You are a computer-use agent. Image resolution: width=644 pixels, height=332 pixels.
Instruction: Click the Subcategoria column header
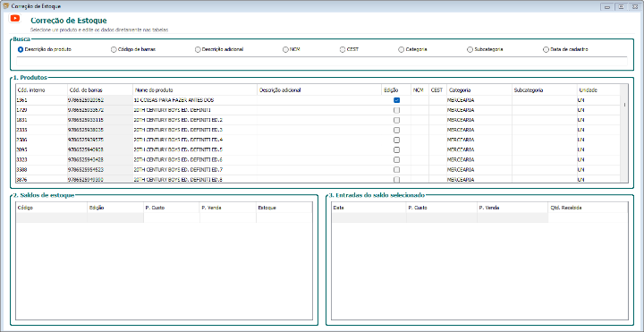(545, 90)
